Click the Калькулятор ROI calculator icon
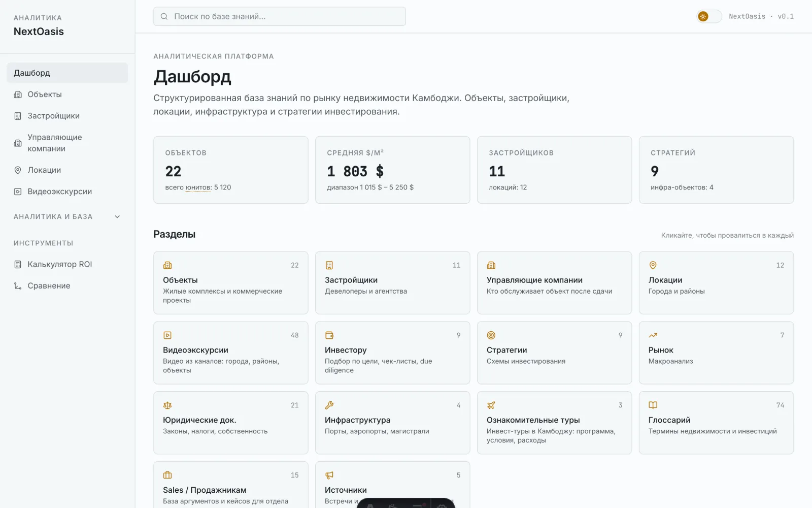This screenshot has width=812, height=508. (x=18, y=264)
